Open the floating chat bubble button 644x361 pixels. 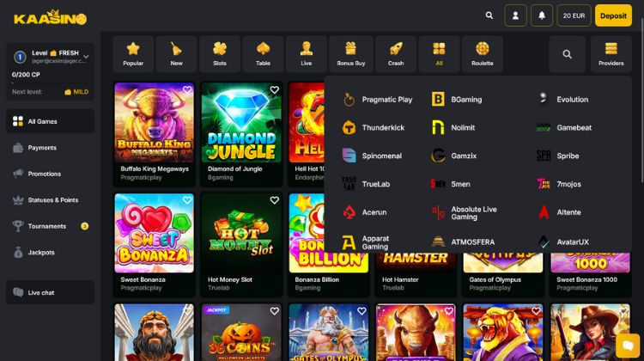[628, 345]
